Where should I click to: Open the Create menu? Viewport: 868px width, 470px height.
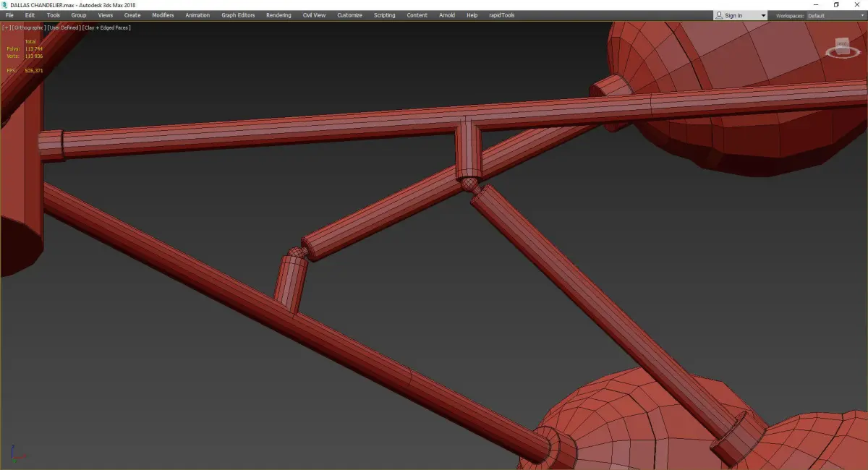tap(132, 15)
